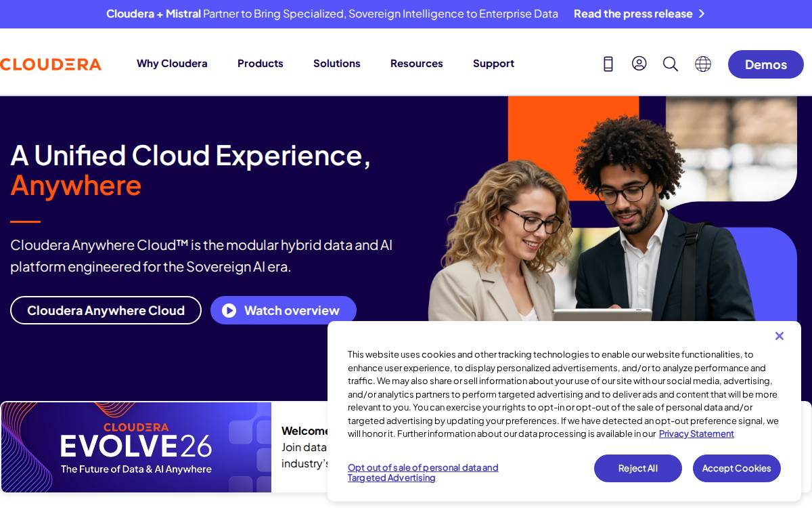
Task: Close the cookie banner with X
Action: pos(780,336)
